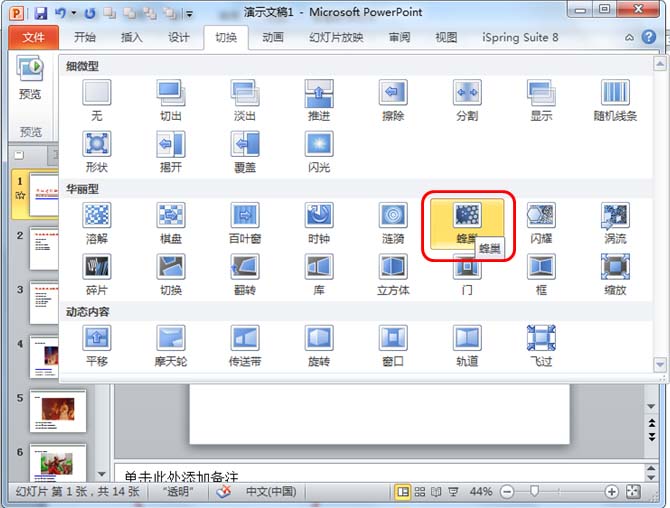Expand Customize Quick Access Toolbar dropdown

coord(190,13)
